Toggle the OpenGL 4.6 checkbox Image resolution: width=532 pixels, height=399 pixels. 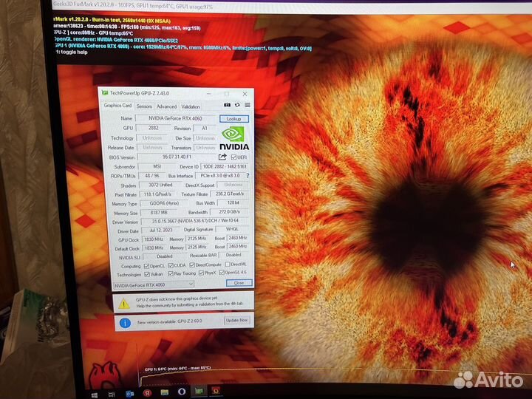pyautogui.click(x=222, y=273)
